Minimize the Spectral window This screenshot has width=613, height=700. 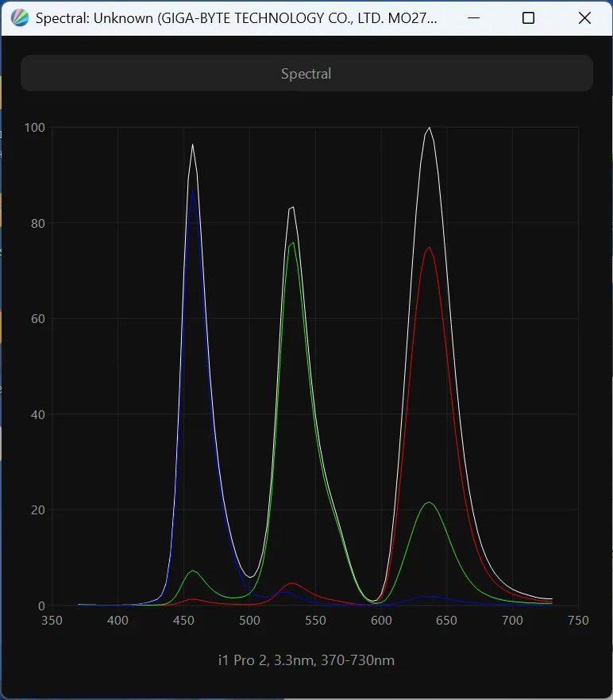(473, 18)
